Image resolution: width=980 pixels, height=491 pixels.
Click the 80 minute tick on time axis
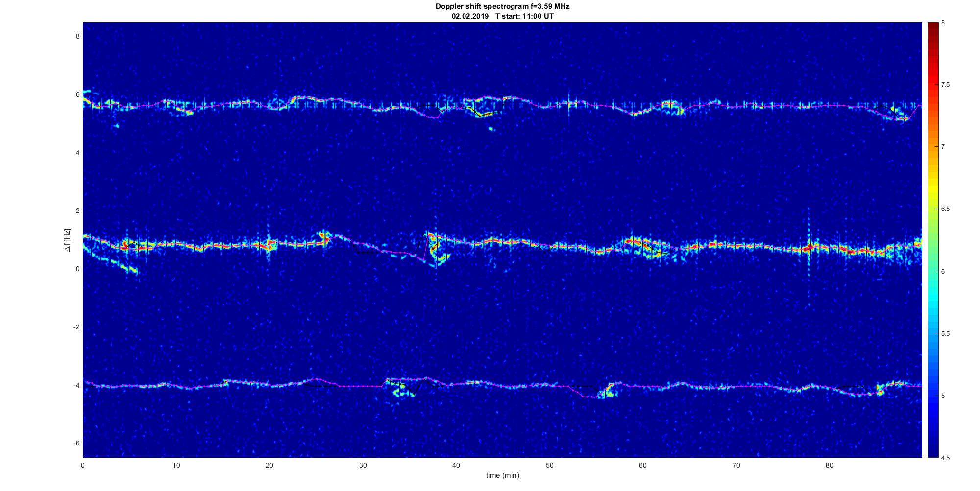pos(829,465)
